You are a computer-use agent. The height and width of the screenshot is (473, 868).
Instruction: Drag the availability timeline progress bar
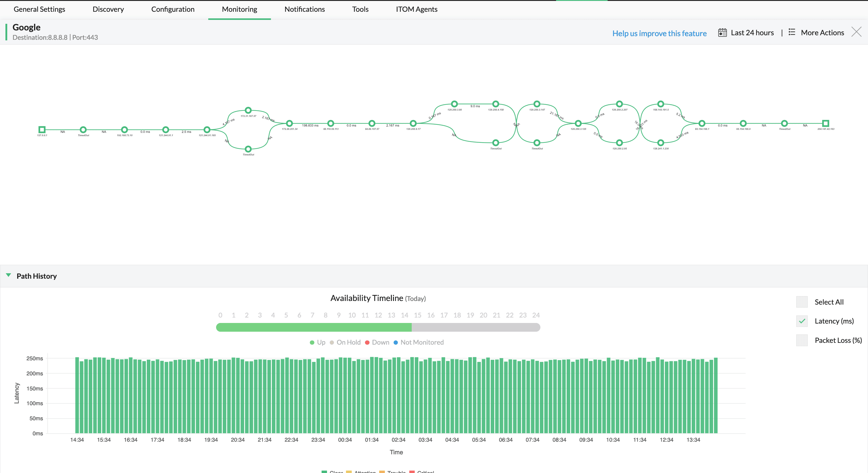tap(378, 327)
